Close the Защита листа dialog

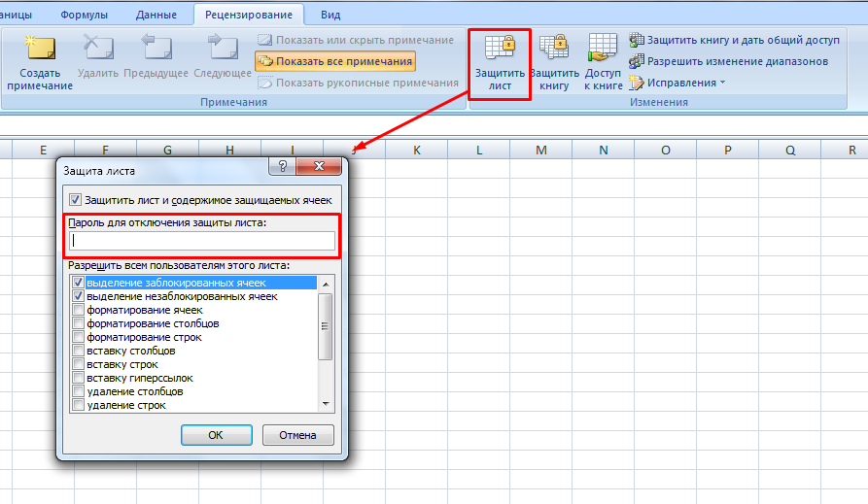[319, 166]
